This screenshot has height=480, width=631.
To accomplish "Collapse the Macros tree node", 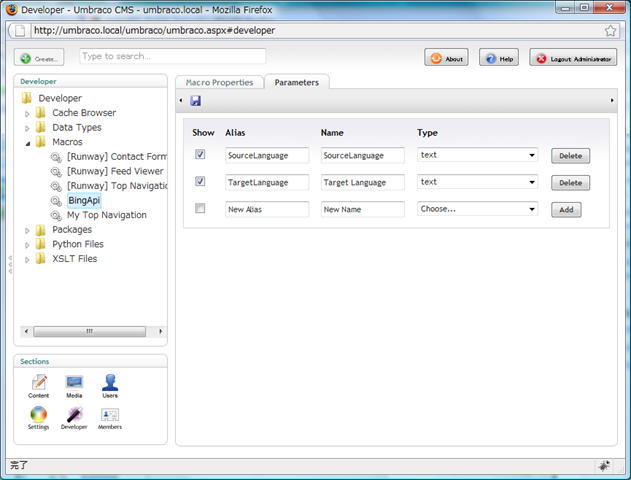I will tap(27, 143).
